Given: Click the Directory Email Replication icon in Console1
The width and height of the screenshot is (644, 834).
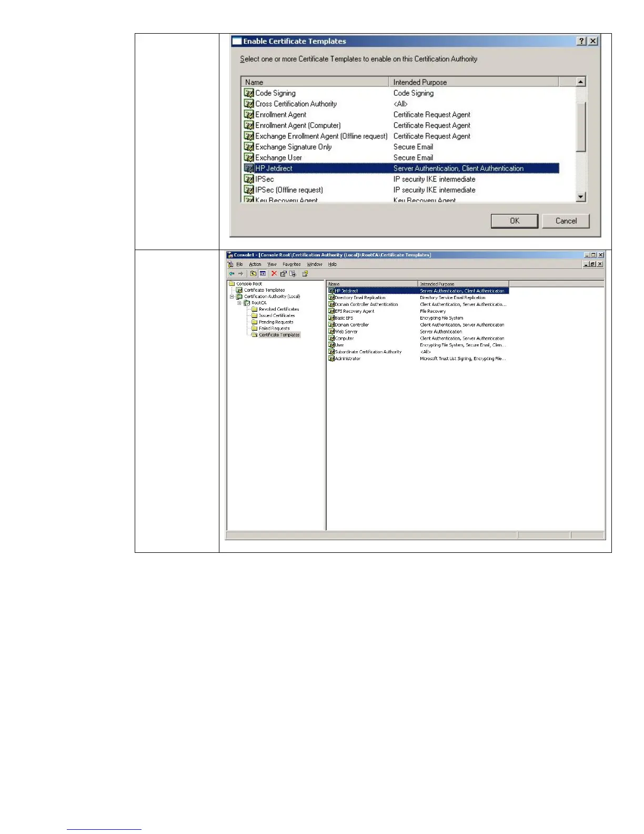Looking at the screenshot, I should [331, 297].
